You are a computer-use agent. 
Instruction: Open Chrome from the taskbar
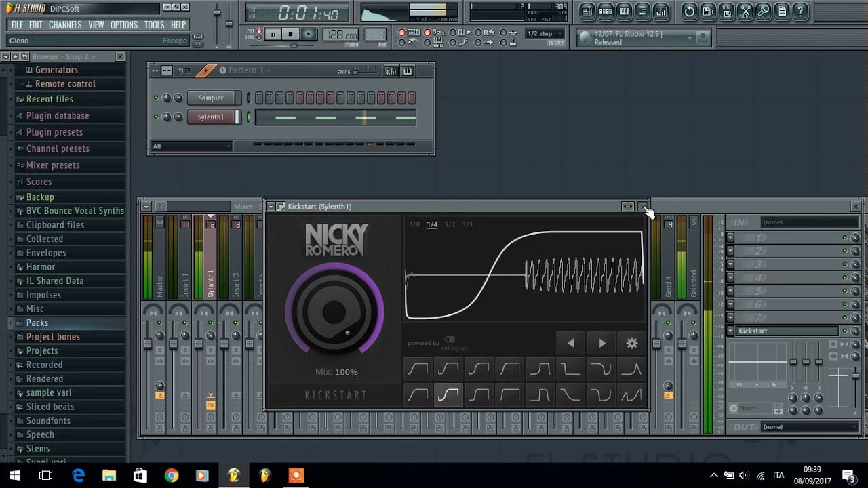point(171,476)
